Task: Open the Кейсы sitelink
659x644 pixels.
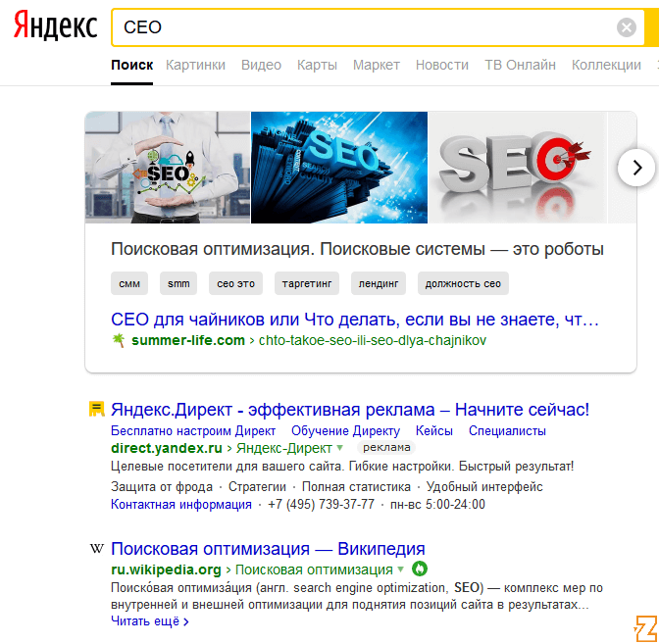Action: coord(434,431)
